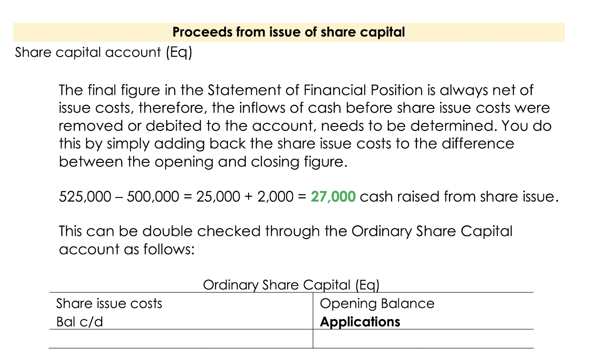Click the empty credit totals cell

click(x=423, y=339)
